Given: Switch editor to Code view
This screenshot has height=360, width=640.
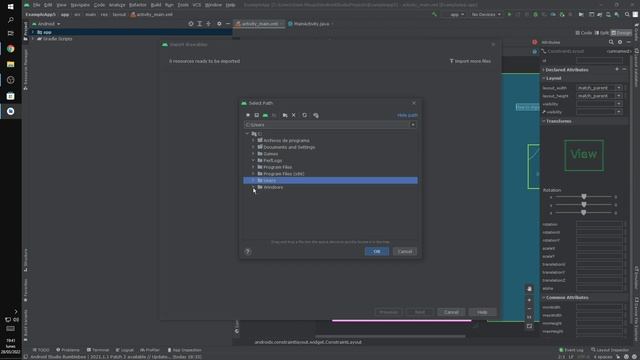Looking at the screenshot, I should pyautogui.click(x=584, y=33).
